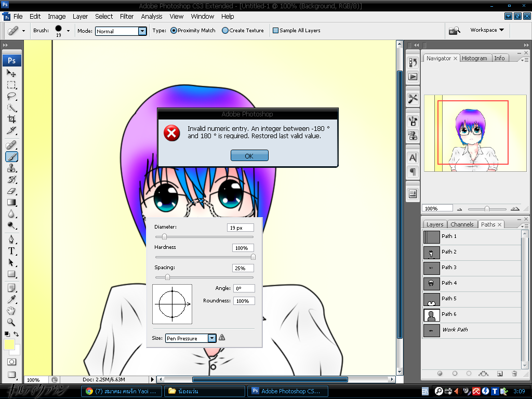Select the Path 6 row
Viewport: 532px width, 399px height.
click(472, 314)
